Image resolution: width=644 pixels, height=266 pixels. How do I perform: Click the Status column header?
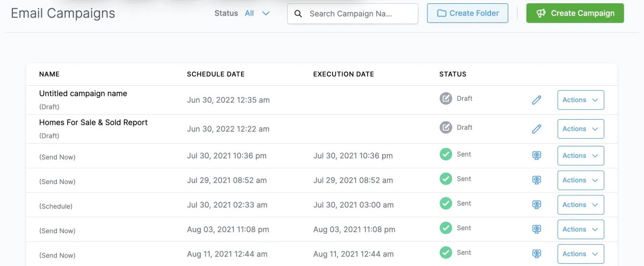click(x=453, y=74)
